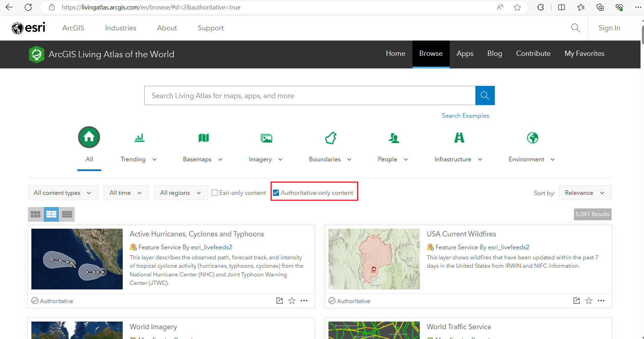This screenshot has width=644, height=339.
Task: Select the Trending chart icon
Action: point(139,138)
